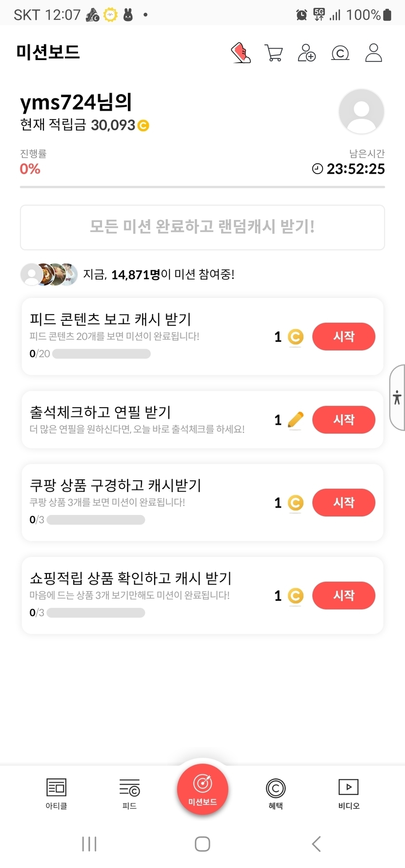Start the 출석체크하고 연필 받기 mission
405x868 pixels.
tap(344, 419)
